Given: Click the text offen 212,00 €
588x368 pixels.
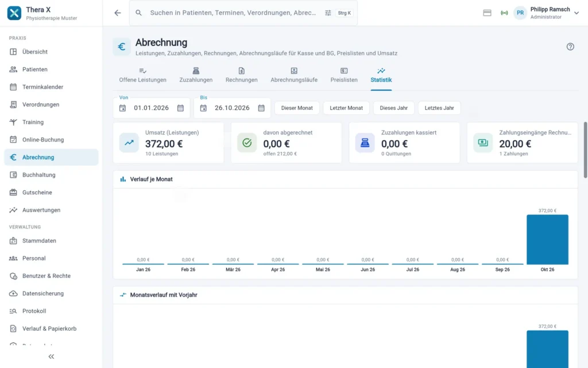Looking at the screenshot, I should 280,154.
